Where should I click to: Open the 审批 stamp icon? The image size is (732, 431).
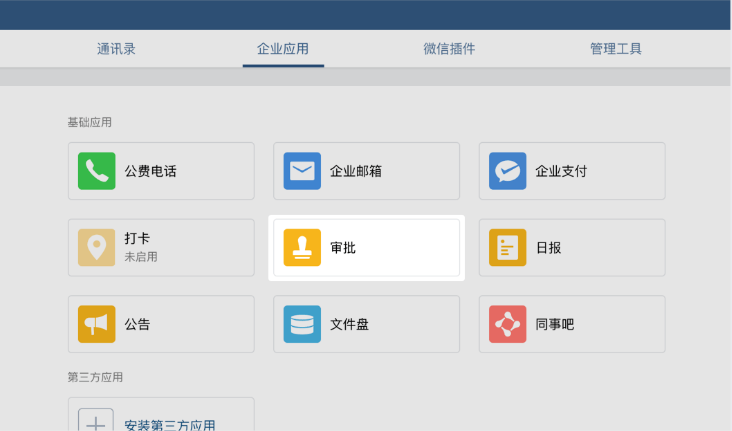(302, 247)
